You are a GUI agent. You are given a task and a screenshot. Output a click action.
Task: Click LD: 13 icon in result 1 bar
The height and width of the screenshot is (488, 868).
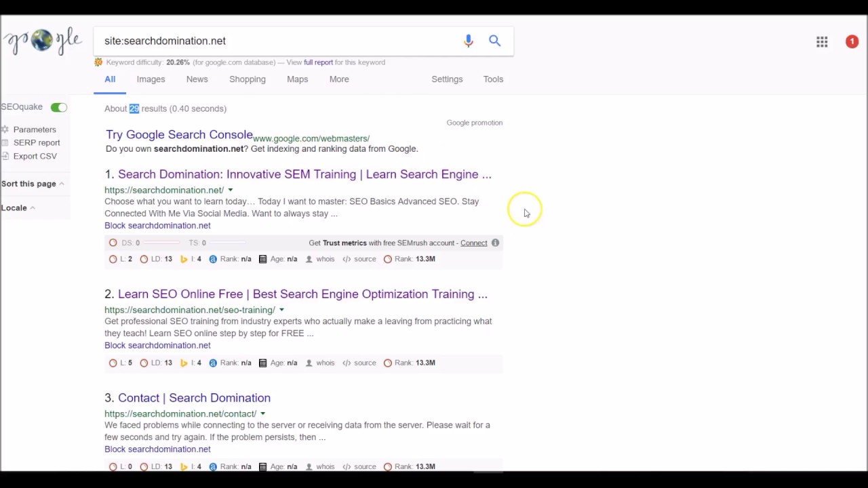click(x=144, y=259)
